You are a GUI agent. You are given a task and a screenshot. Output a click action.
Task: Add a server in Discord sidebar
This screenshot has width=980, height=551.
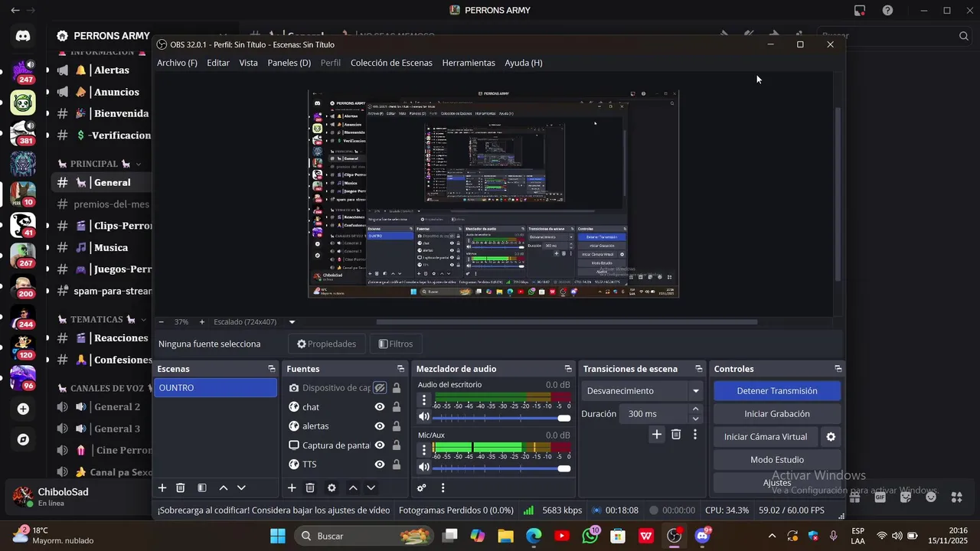click(x=23, y=409)
